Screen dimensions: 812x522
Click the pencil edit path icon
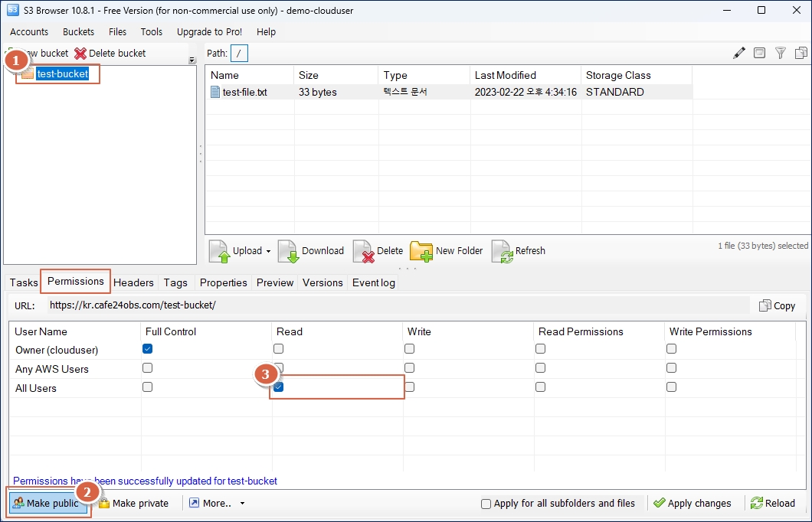tap(738, 53)
